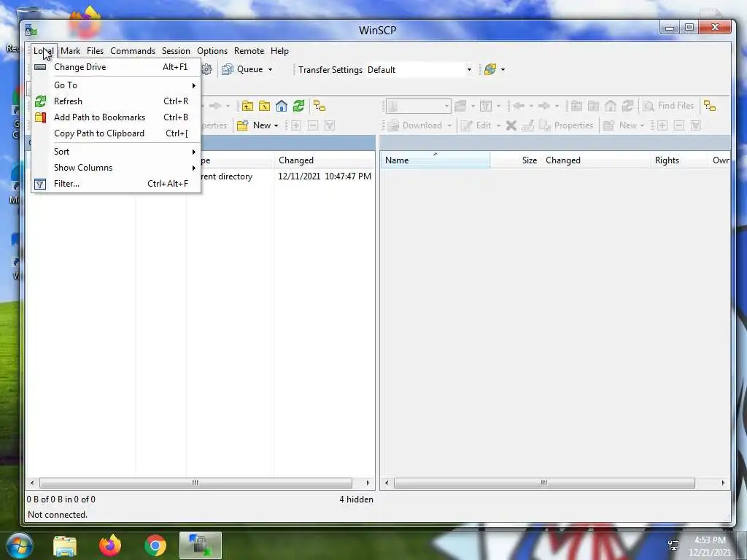This screenshot has height=560, width=747.
Task: Click remote back arrow icon
Action: tap(519, 106)
